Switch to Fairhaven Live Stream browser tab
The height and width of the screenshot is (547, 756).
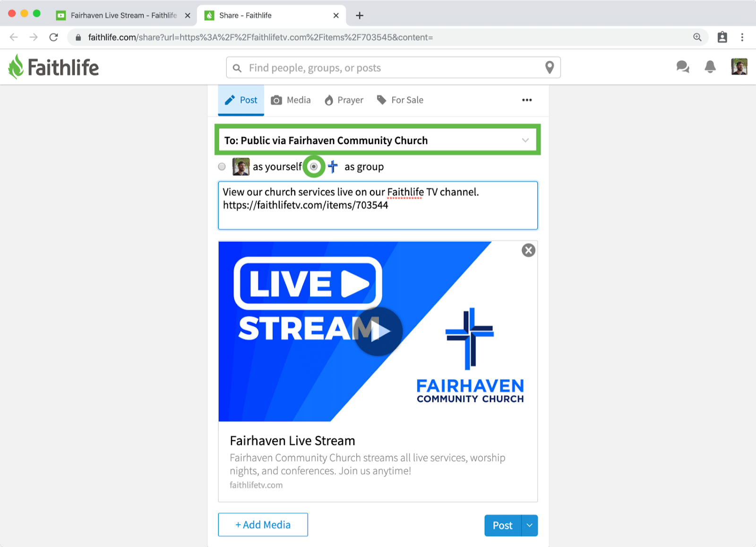point(123,16)
